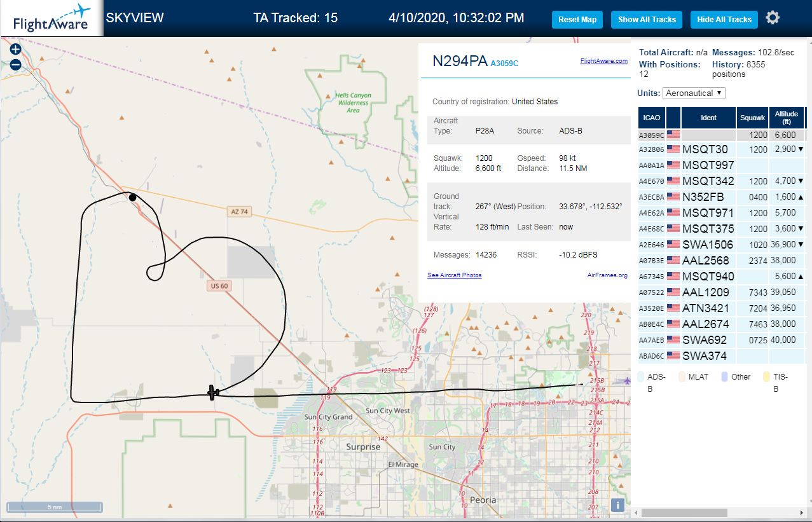Screen dimensions: 812x522
Task: Click US flag in SWA374 row
Action: [673, 356]
